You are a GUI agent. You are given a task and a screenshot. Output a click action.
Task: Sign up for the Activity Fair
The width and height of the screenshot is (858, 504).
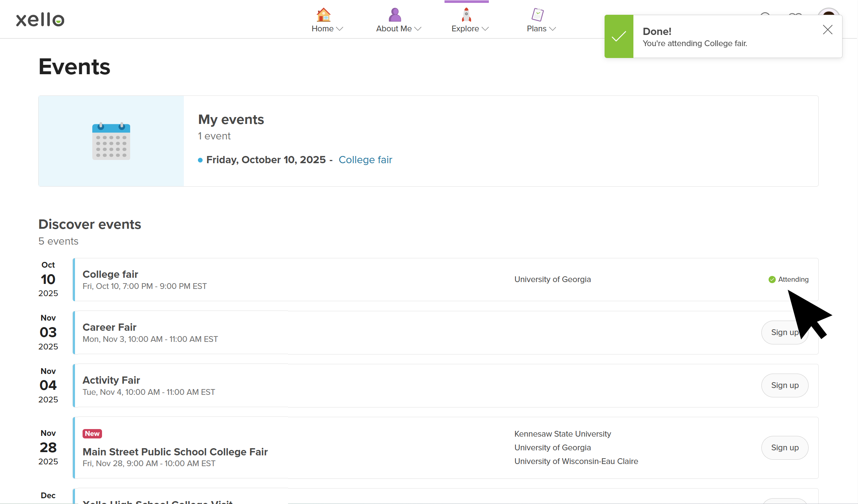(785, 385)
